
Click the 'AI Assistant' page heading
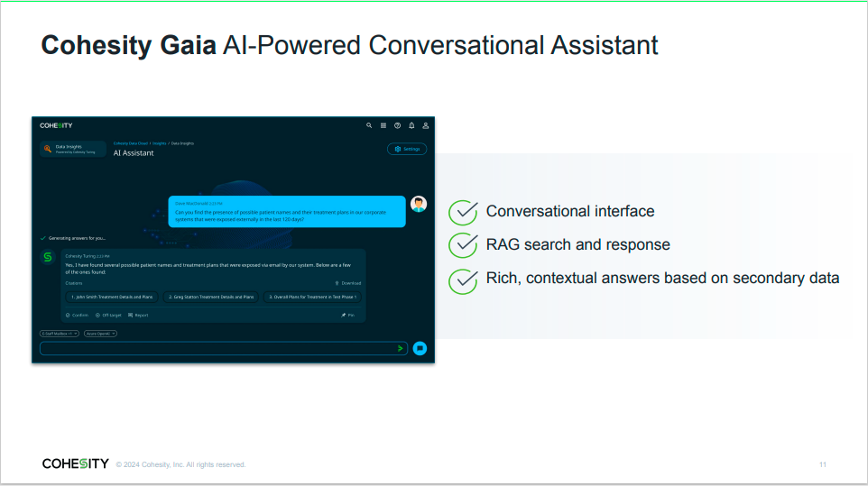click(x=134, y=153)
